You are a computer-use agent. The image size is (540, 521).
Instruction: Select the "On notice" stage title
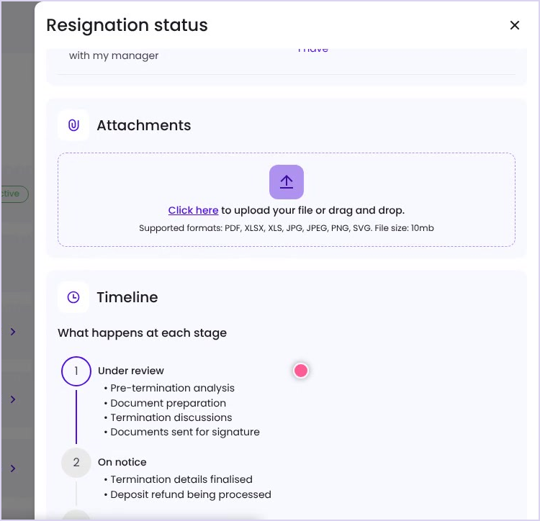(122, 462)
